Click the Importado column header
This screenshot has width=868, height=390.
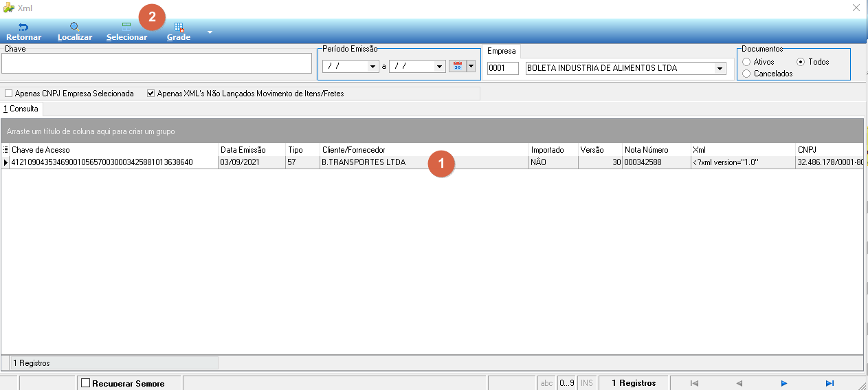[x=553, y=149]
